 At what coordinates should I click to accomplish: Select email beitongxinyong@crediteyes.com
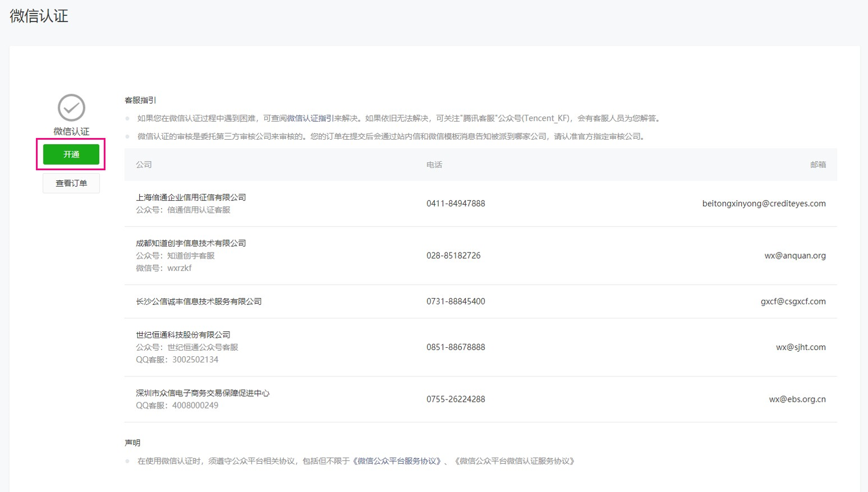764,203
